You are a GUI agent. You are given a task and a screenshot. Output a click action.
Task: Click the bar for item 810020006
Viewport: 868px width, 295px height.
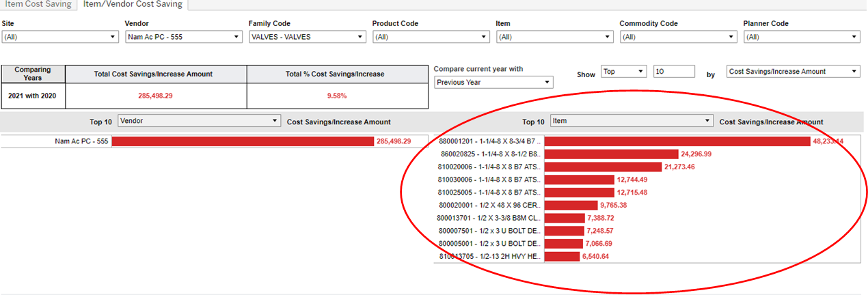pyautogui.click(x=603, y=167)
